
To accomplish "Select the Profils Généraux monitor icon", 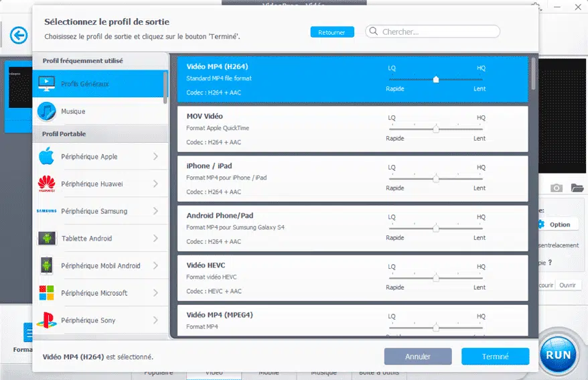I will (x=46, y=83).
